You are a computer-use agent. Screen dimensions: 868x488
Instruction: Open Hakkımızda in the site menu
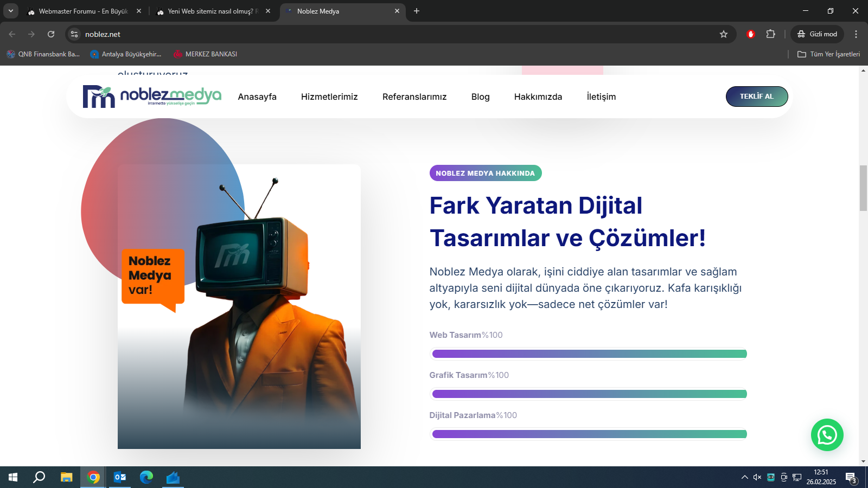(x=538, y=97)
